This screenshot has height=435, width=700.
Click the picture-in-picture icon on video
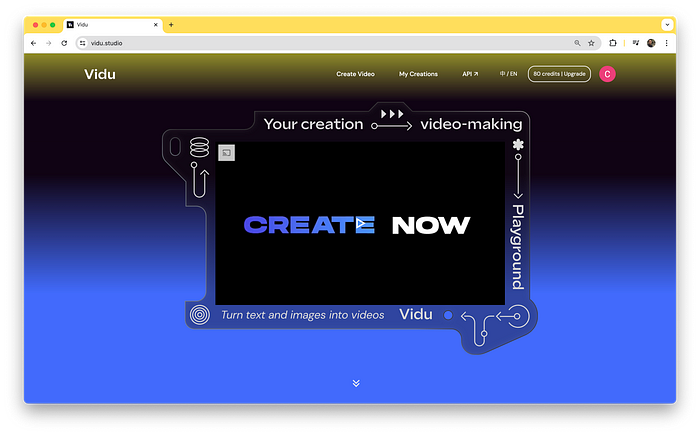coord(227,153)
